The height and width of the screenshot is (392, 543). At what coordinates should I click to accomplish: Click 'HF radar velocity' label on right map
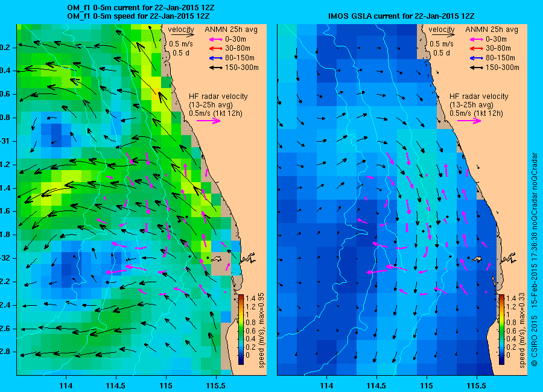pyautogui.click(x=479, y=96)
